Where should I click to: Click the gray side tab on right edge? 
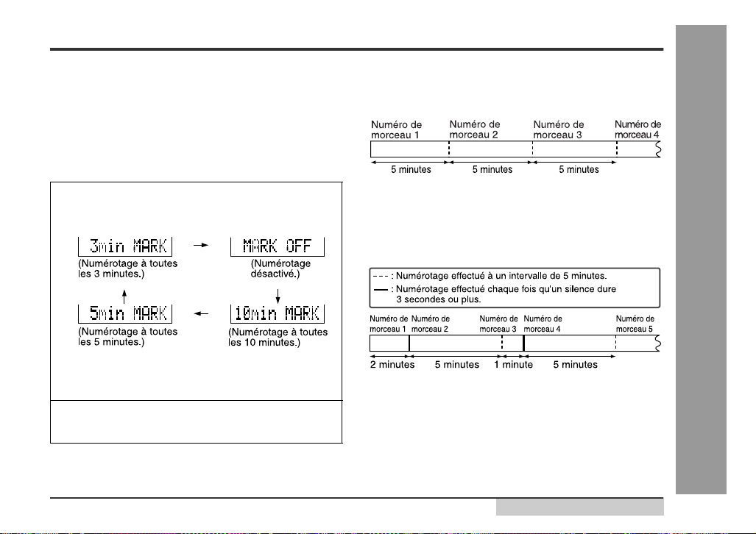(x=701, y=260)
